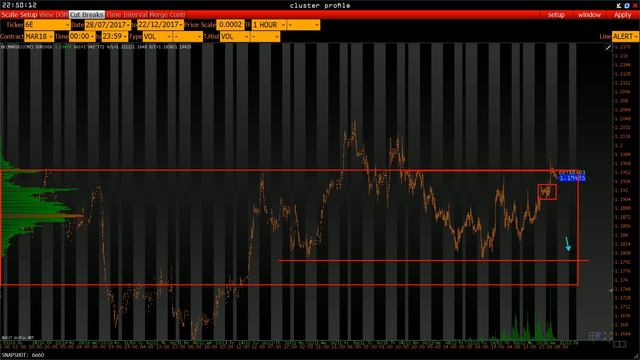
Task: Open the blank dropdown next to T.Hist VOL
Action: (x=265, y=37)
